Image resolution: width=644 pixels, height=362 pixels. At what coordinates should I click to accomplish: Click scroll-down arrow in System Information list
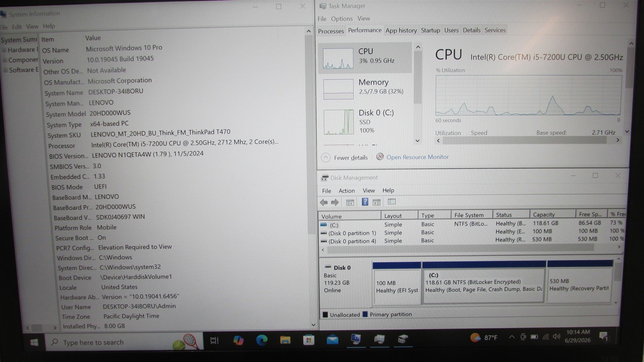click(313, 325)
